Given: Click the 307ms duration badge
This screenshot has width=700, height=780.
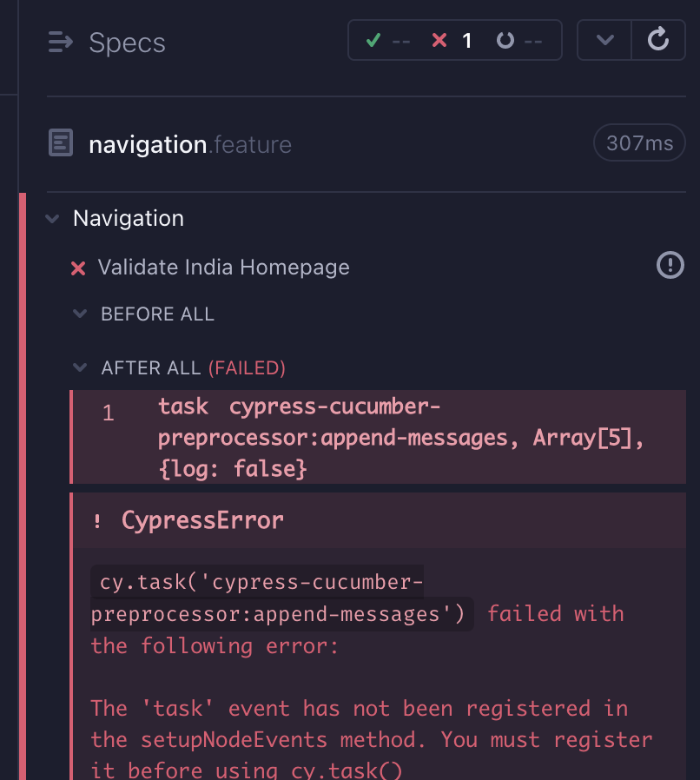Looking at the screenshot, I should tap(638, 142).
